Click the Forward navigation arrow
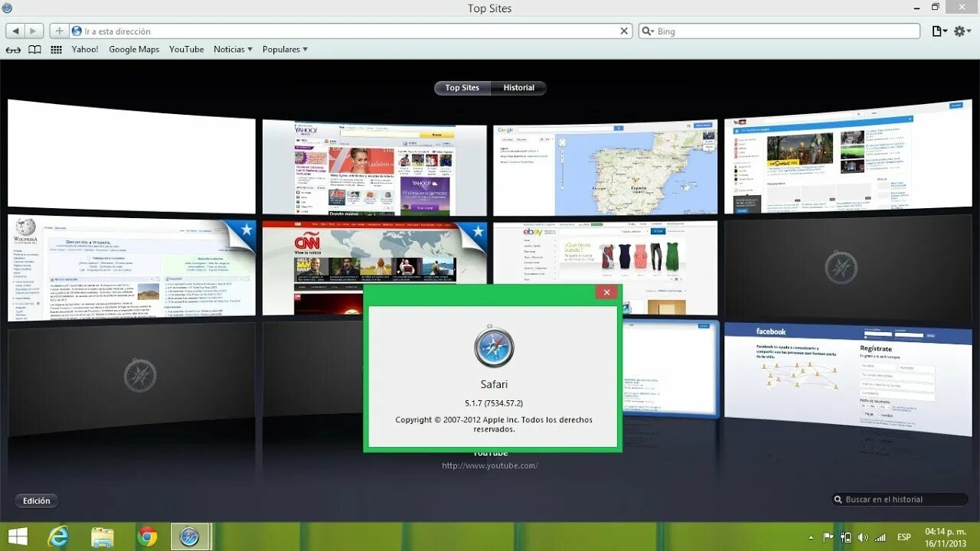980x551 pixels. [34, 31]
